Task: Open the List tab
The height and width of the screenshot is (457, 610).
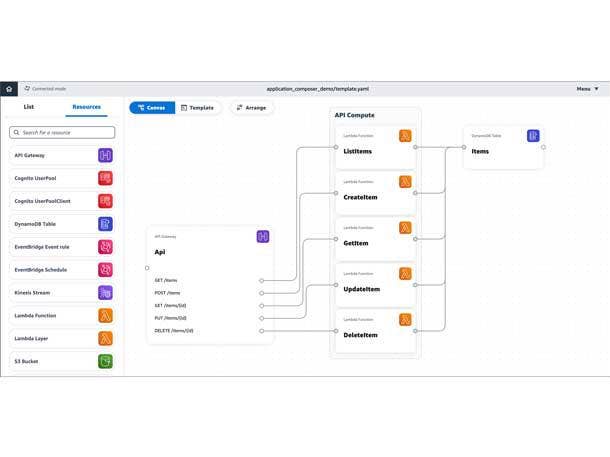Action: click(29, 106)
